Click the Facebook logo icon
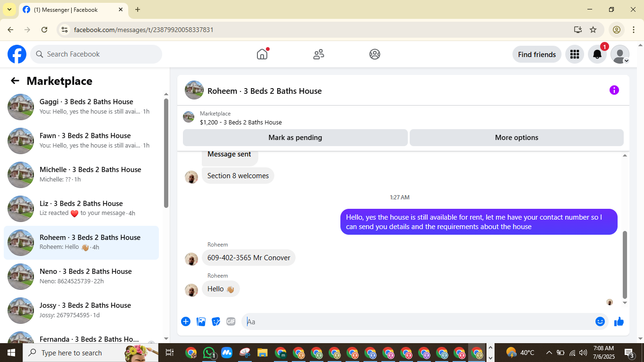The height and width of the screenshot is (362, 644). point(17,54)
